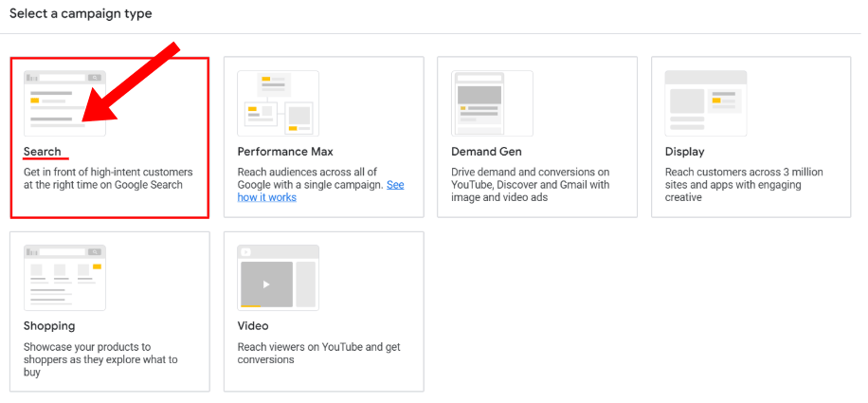868x403 pixels.
Task: Select the 'Display' campaign type title
Action: coord(684,152)
